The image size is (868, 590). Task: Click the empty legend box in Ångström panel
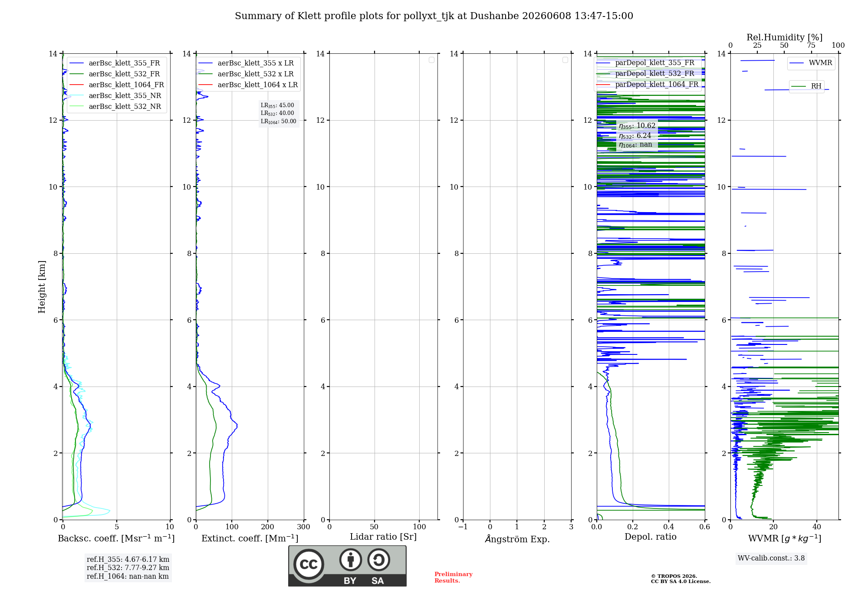[565, 60]
